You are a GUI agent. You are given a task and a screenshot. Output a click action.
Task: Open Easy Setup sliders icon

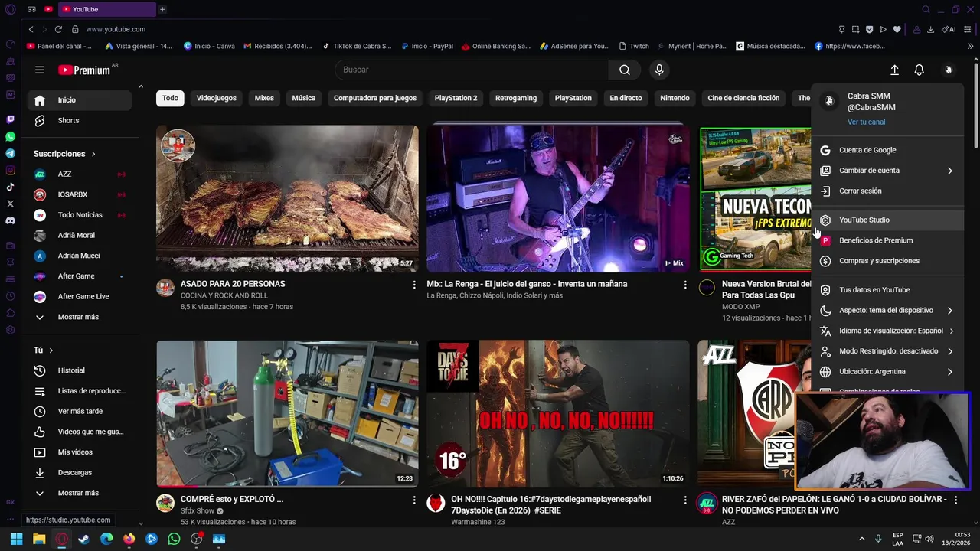(x=968, y=29)
